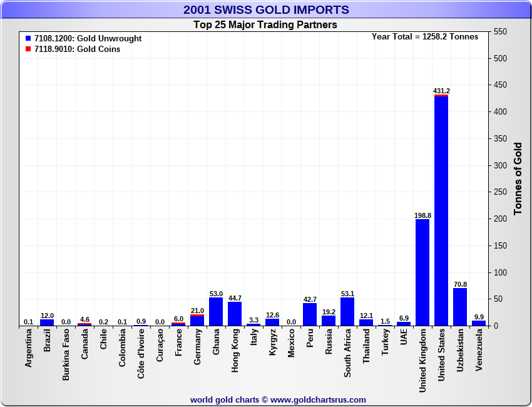Click the Peru bar

point(310,314)
